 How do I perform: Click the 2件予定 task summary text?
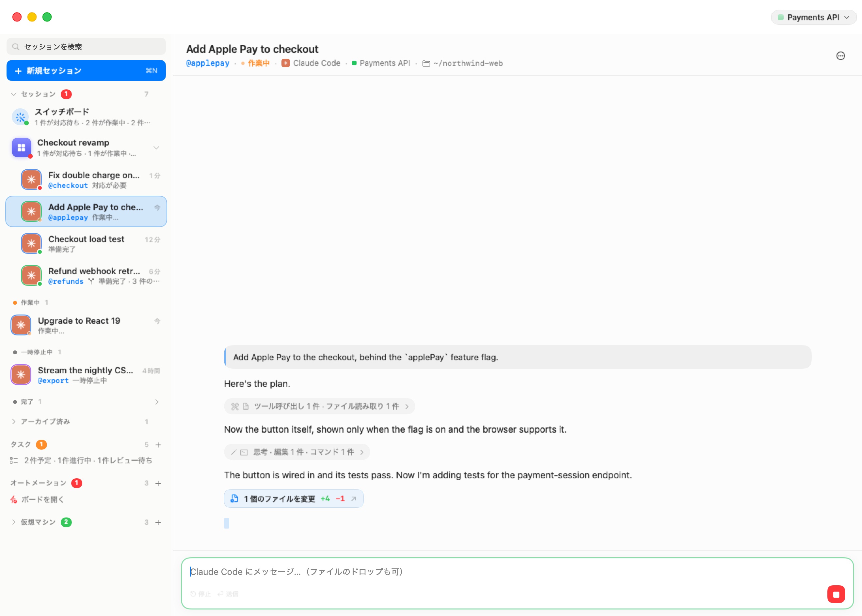(x=88, y=460)
